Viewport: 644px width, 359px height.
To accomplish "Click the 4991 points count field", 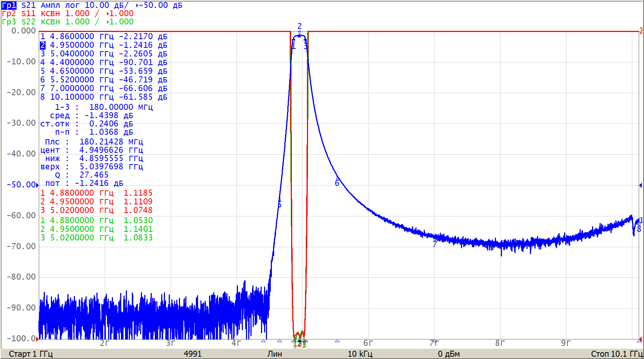I will (192, 354).
